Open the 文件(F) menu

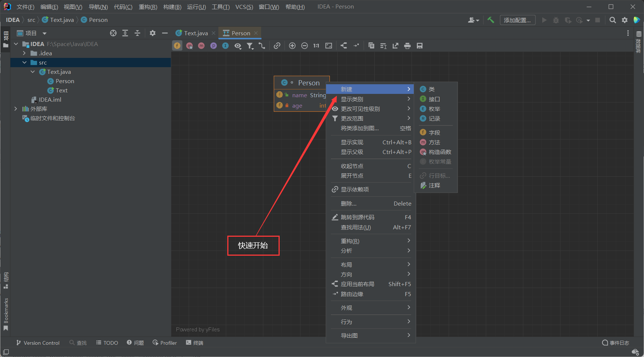[x=25, y=7]
